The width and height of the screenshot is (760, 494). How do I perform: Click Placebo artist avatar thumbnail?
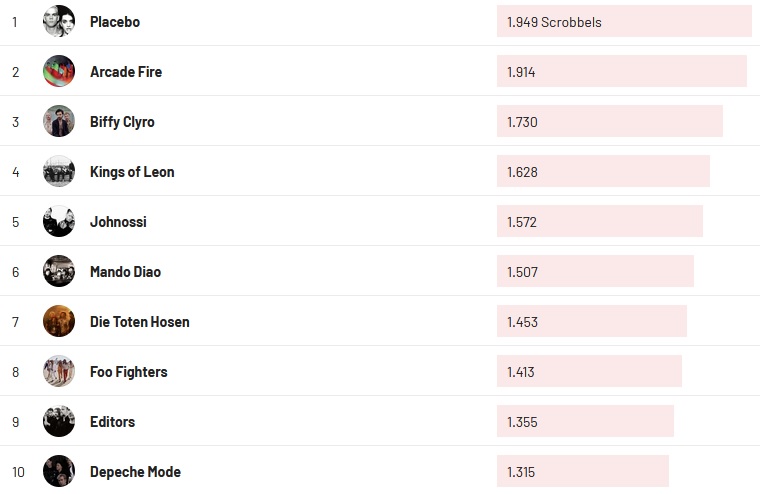click(x=59, y=21)
